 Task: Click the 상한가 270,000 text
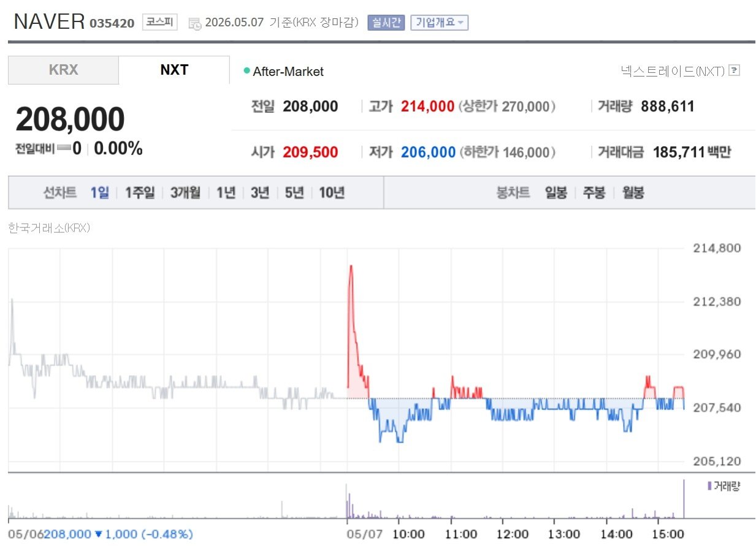(x=506, y=107)
